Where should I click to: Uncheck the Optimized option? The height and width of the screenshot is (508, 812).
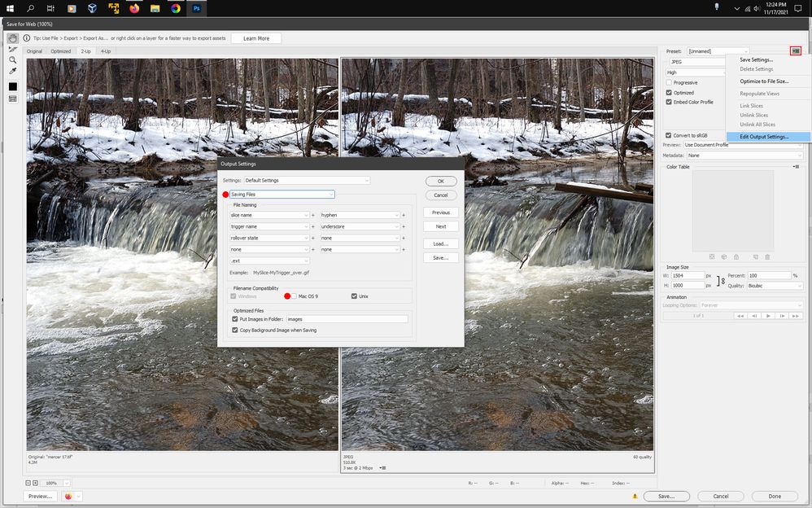670,92
